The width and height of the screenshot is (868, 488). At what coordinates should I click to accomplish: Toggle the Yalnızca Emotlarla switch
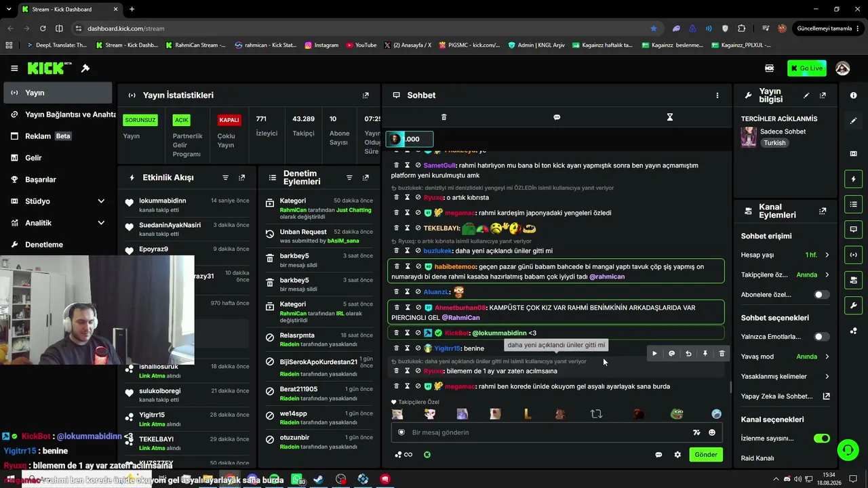click(x=821, y=337)
